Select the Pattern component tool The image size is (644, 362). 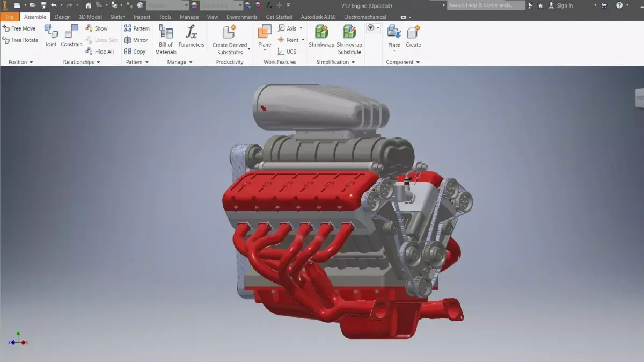(137, 28)
